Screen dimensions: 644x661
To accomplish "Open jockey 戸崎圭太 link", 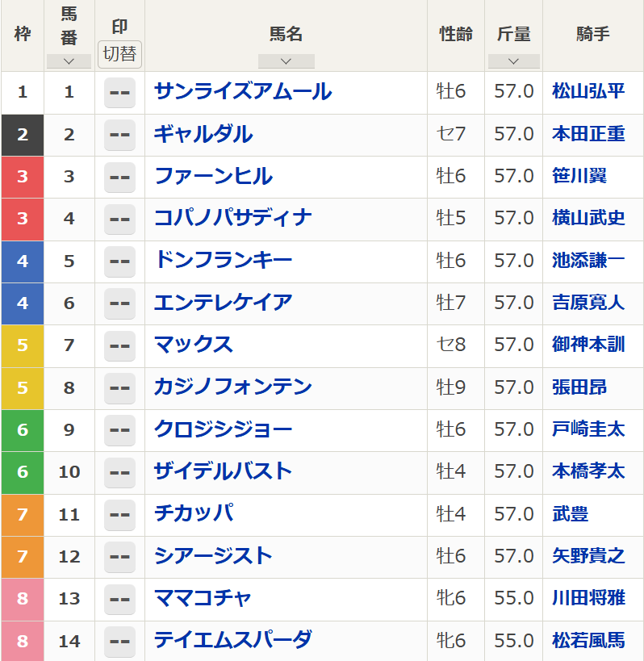I will [588, 429].
